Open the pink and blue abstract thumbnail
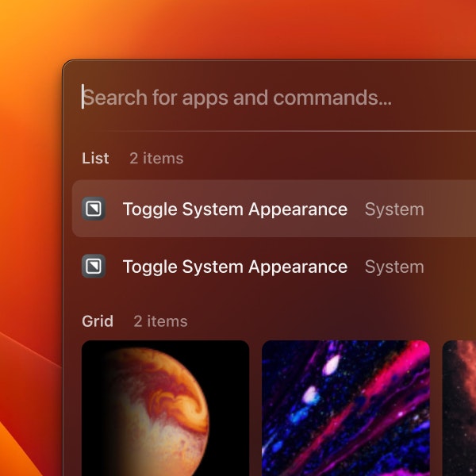This screenshot has width=476, height=476. 346,408
